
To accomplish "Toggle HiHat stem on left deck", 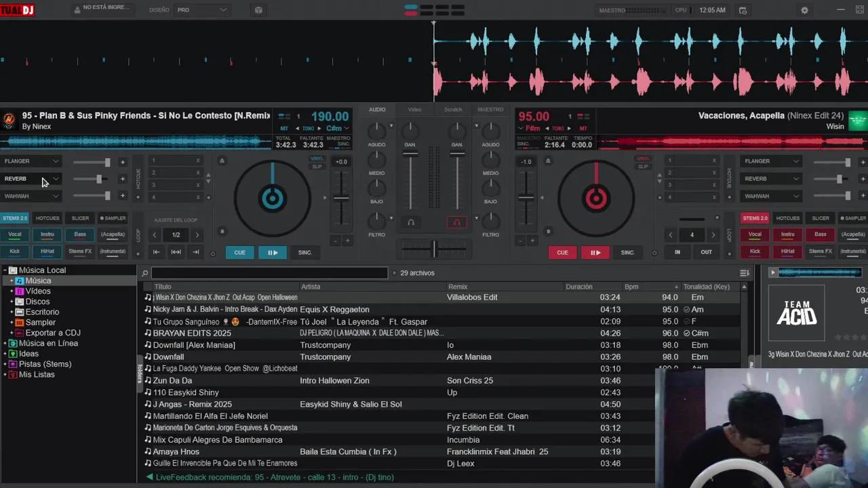I will (x=47, y=251).
